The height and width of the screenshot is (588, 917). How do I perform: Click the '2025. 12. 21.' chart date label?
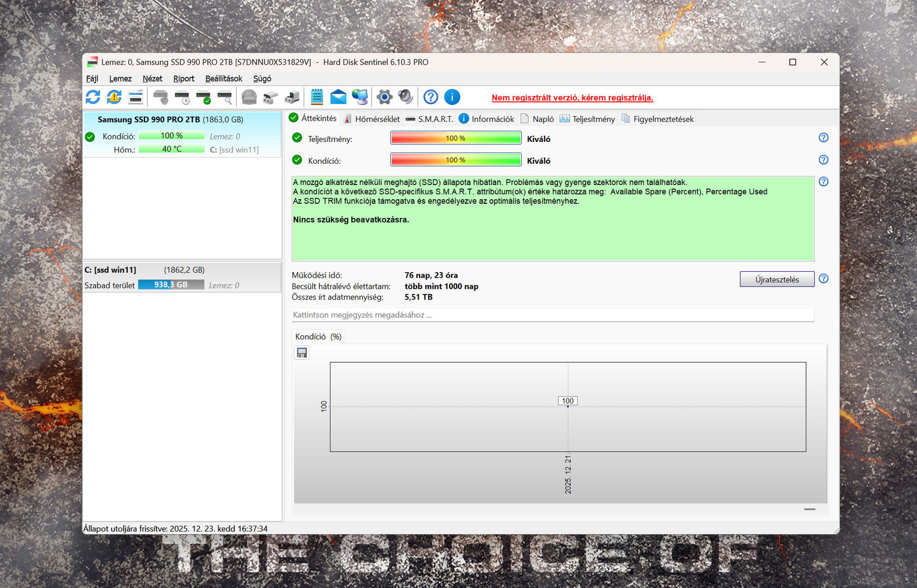pyautogui.click(x=568, y=474)
